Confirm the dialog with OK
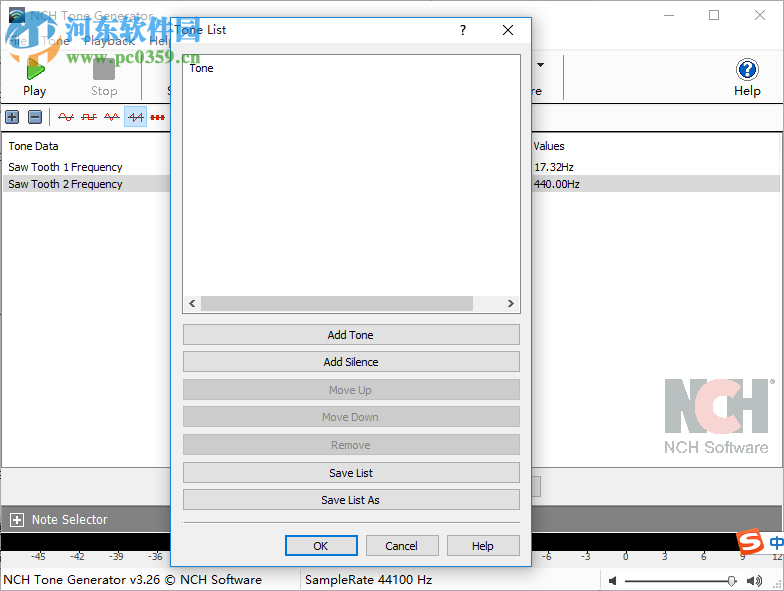Image resolution: width=784 pixels, height=591 pixels. pos(321,546)
